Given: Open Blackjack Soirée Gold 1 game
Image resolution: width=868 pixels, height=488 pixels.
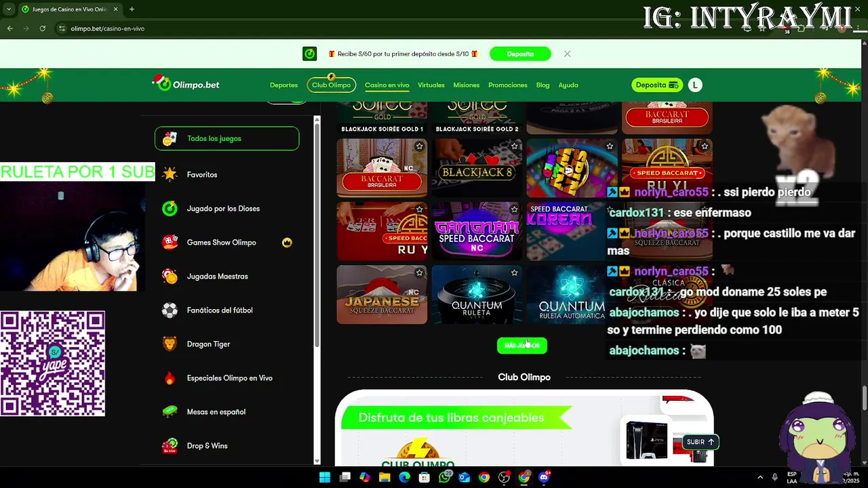Looking at the screenshot, I should click(382, 118).
